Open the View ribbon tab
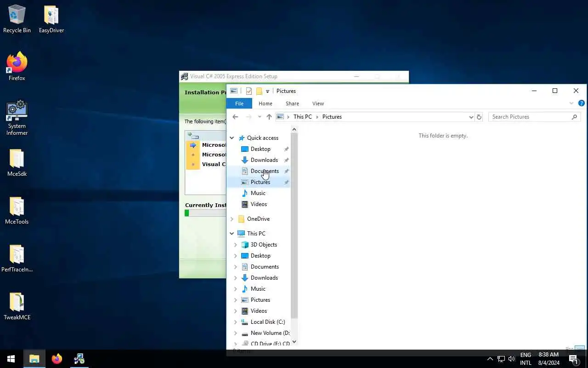This screenshot has height=368, width=588. click(x=318, y=103)
